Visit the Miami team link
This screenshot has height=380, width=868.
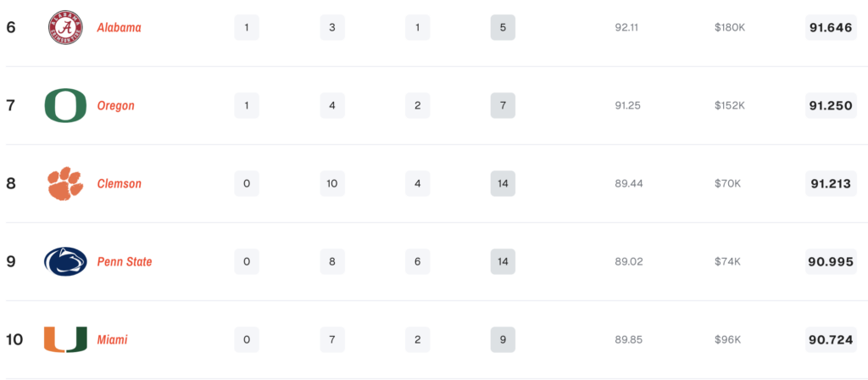pyautogui.click(x=112, y=340)
